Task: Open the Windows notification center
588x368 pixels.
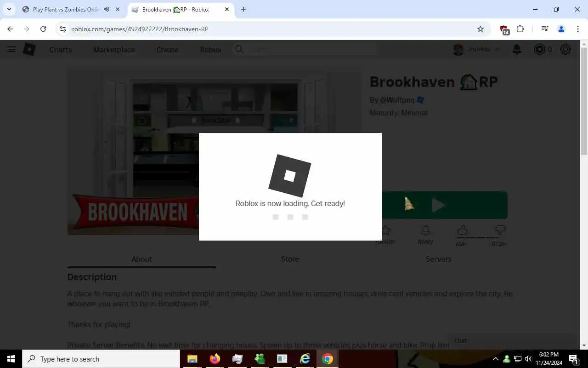Action: click(x=574, y=359)
